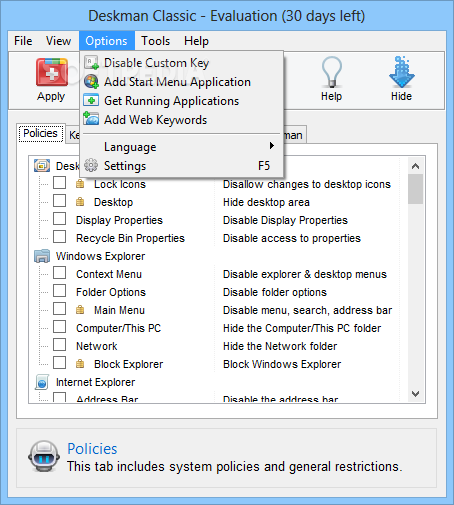Select Get Running Applications menu entry
454x505 pixels.
coord(182,101)
